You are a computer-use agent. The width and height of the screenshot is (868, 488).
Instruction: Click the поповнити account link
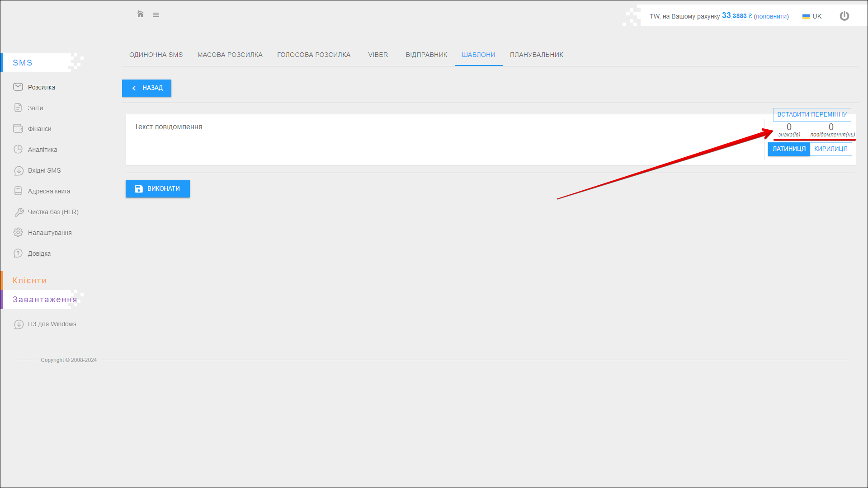771,16
